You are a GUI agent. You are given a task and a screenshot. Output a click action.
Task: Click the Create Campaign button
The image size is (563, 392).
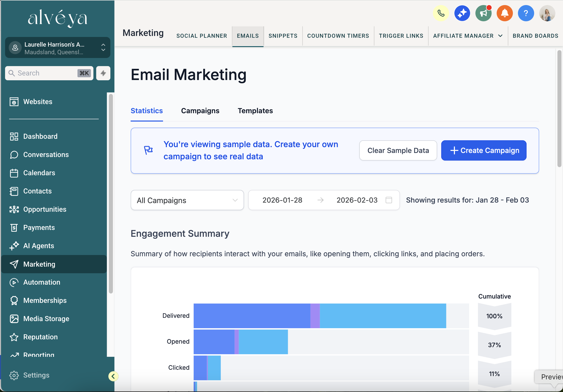point(484,150)
